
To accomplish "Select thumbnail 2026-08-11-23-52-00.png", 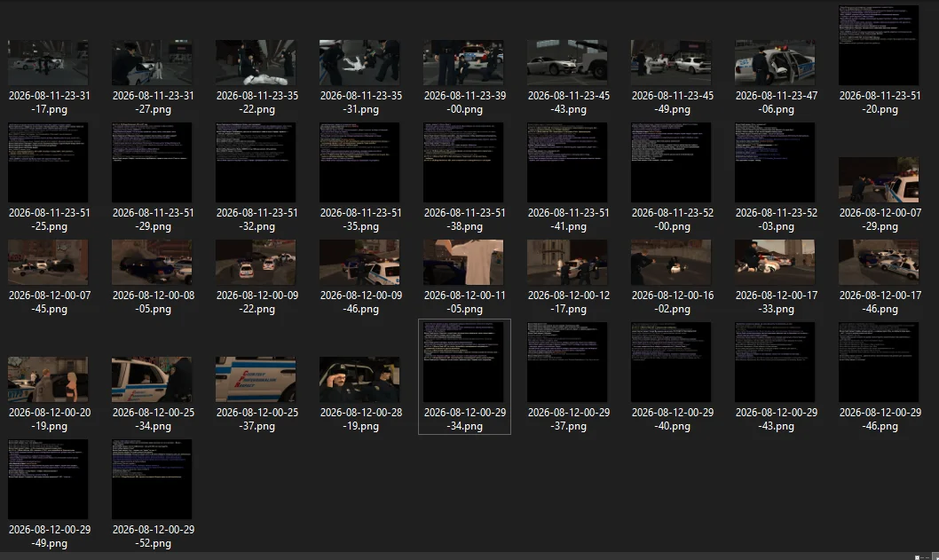I will (671, 162).
